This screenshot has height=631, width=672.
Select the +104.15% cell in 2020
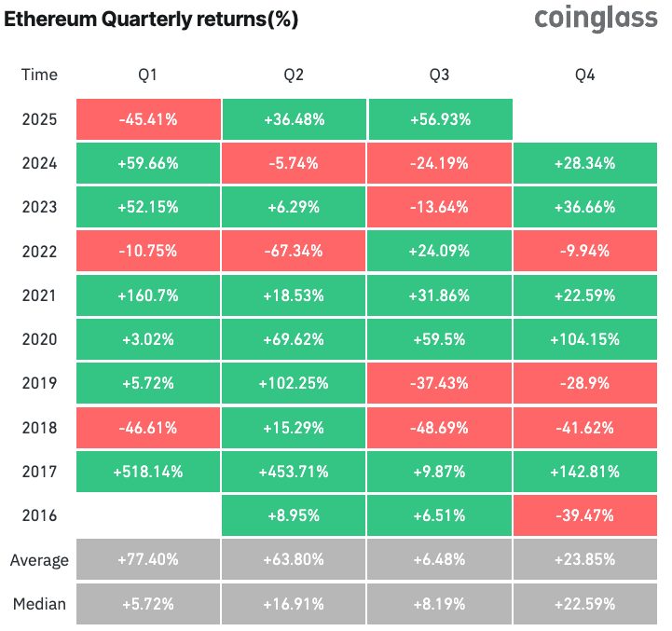tap(587, 339)
